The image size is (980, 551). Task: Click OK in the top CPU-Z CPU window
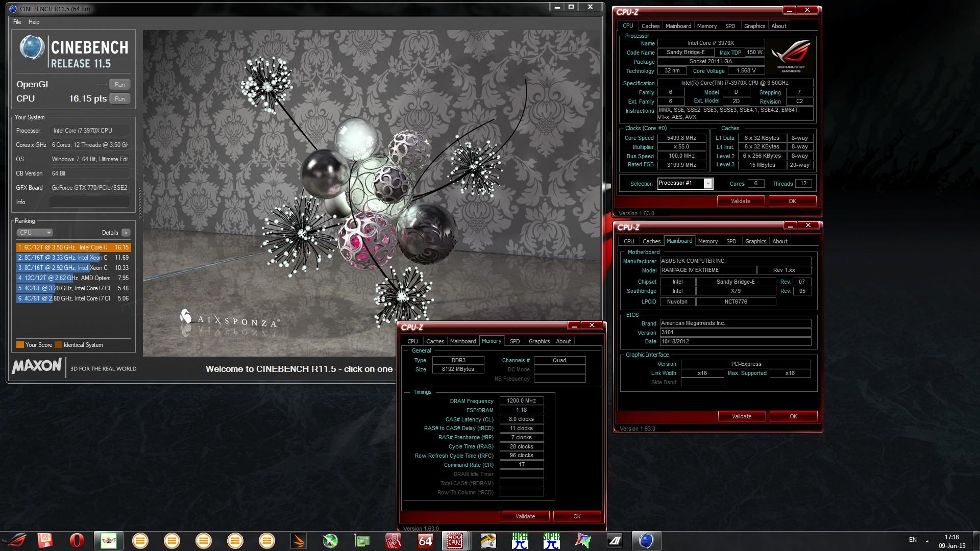[792, 201]
